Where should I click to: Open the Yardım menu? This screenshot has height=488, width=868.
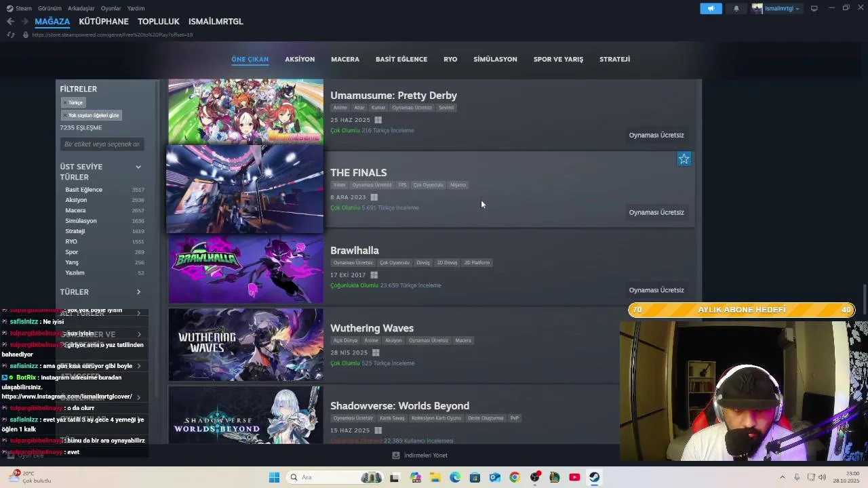[136, 8]
